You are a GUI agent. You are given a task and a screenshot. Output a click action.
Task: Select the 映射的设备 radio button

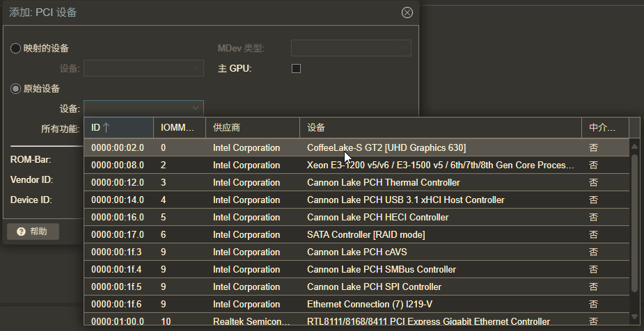15,48
